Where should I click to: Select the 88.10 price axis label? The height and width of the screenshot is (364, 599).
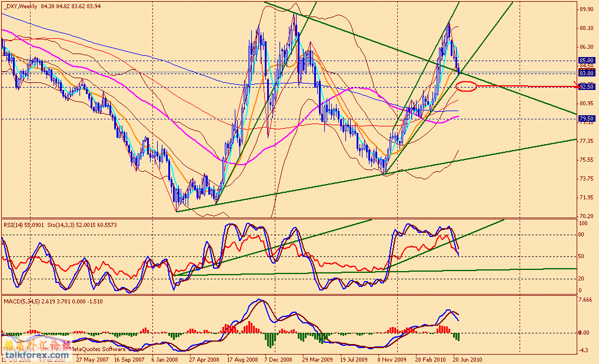pyautogui.click(x=586, y=28)
